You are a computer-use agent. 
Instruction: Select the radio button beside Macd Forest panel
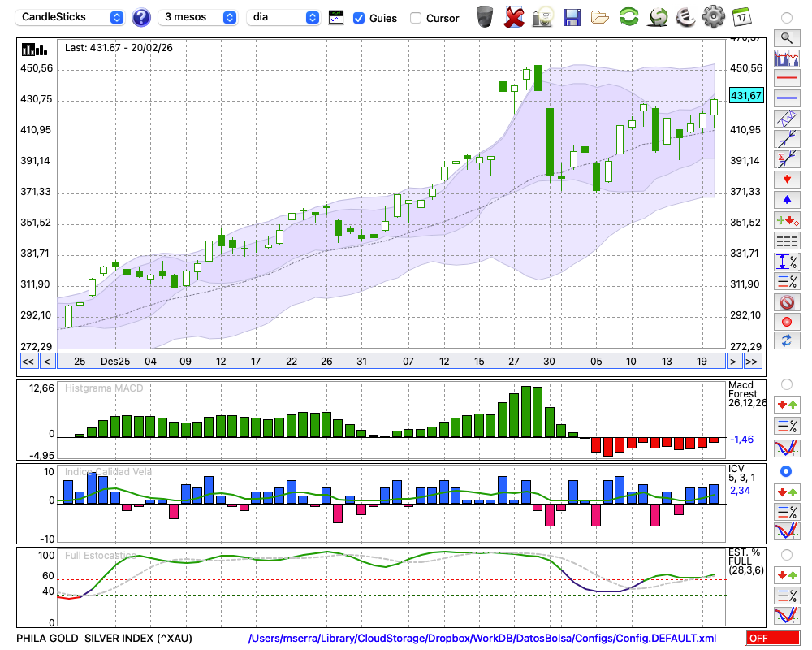click(786, 383)
